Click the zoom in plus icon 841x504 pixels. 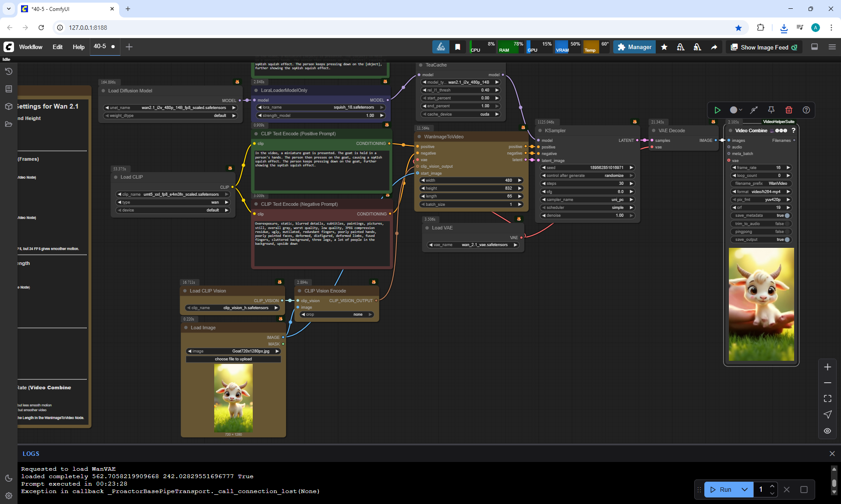coord(827,367)
